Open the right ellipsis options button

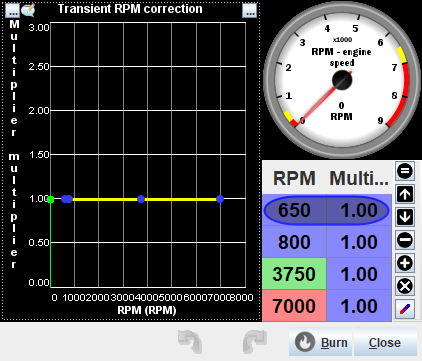(x=250, y=10)
